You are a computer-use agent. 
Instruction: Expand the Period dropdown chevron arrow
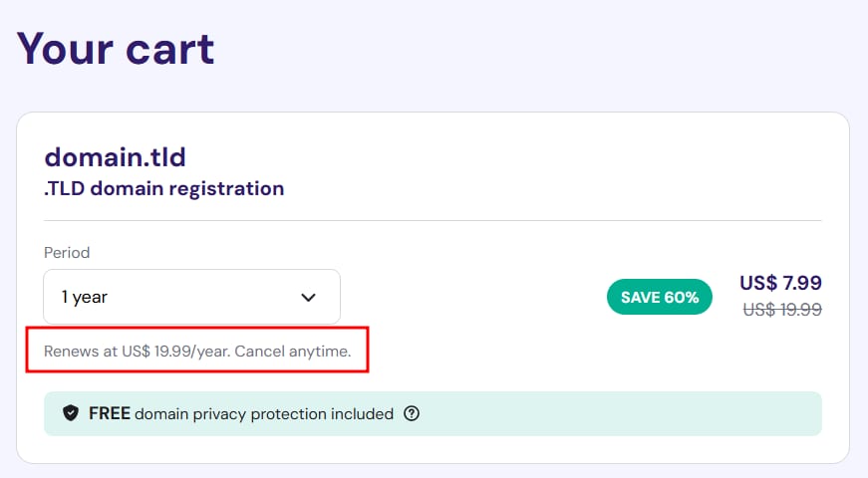pyautogui.click(x=308, y=297)
